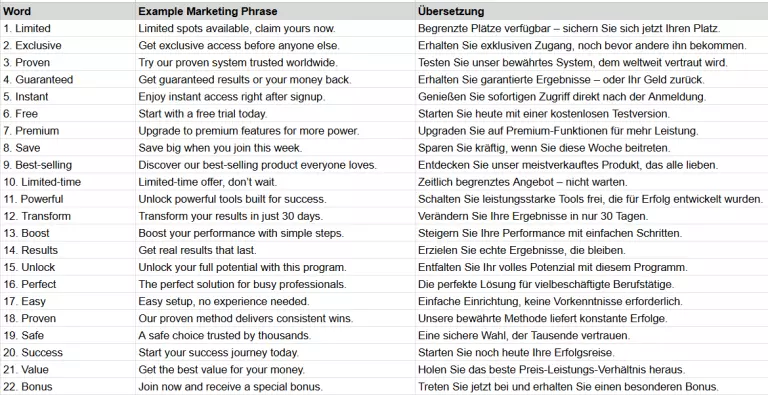The height and width of the screenshot is (395, 768).
Task: Select the Example Marketing Phrase header cell
Action: click(x=275, y=11)
